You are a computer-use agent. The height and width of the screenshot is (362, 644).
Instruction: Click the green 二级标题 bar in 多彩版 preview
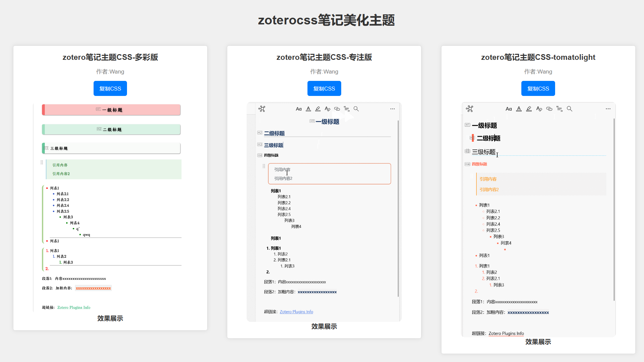(x=111, y=129)
